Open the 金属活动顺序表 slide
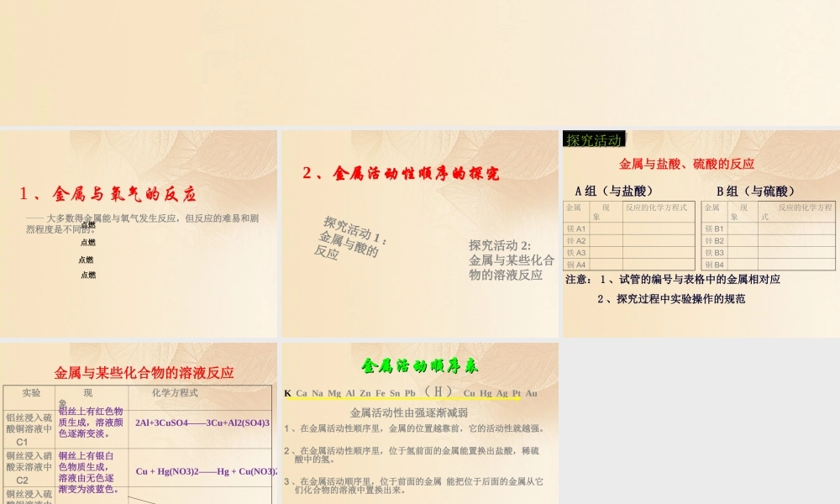Viewport: 840px width, 504px height. click(420, 423)
